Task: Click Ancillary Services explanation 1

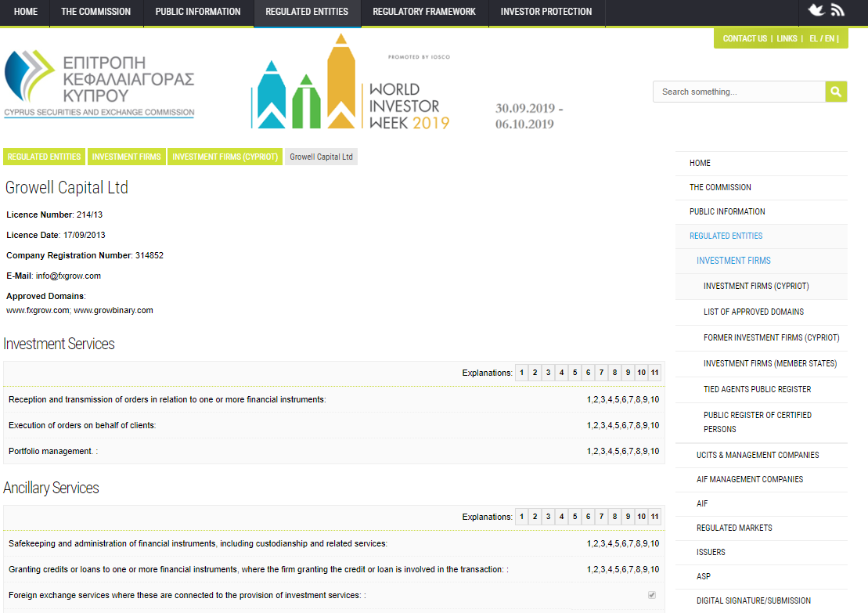Action: [521, 516]
